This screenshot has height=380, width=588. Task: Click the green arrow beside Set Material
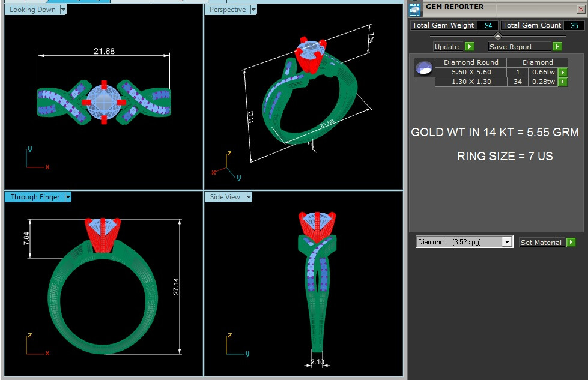point(571,243)
